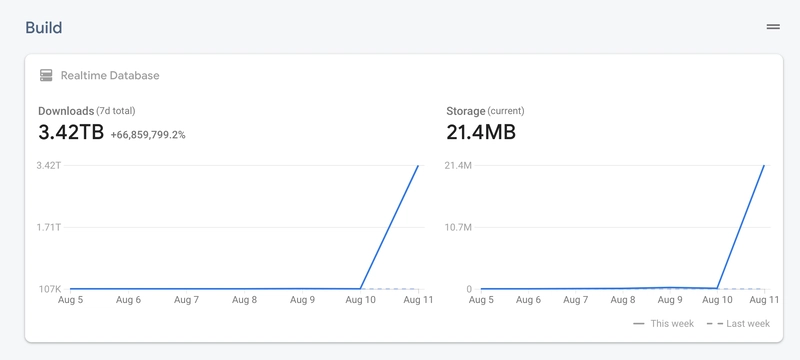800x360 pixels.
Task: Click Aug 7 on the Downloads chart
Action: (186, 300)
